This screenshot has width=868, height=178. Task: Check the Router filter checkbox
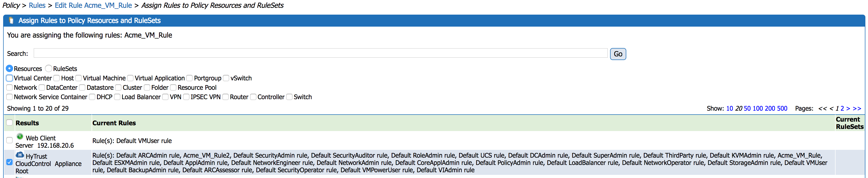(226, 97)
